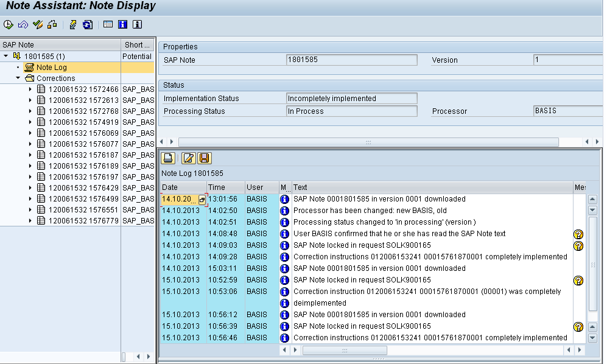
Task: Click the User column header
Action: [x=262, y=187]
